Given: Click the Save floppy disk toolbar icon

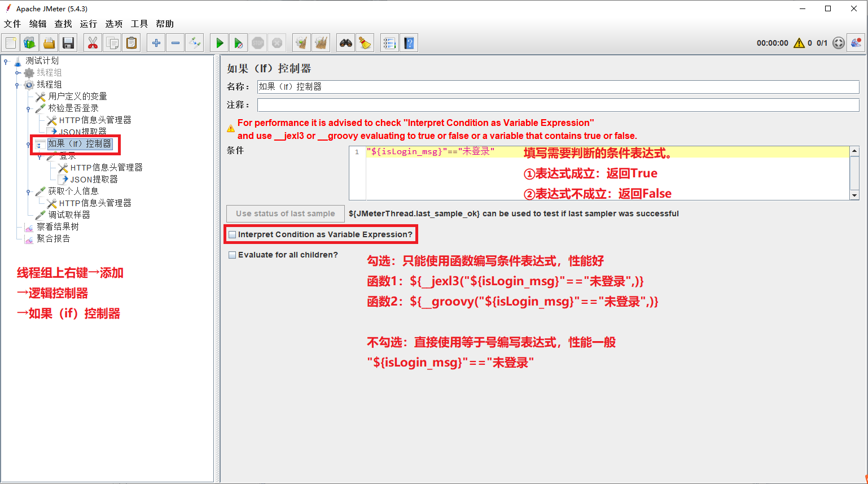Looking at the screenshot, I should (x=68, y=43).
